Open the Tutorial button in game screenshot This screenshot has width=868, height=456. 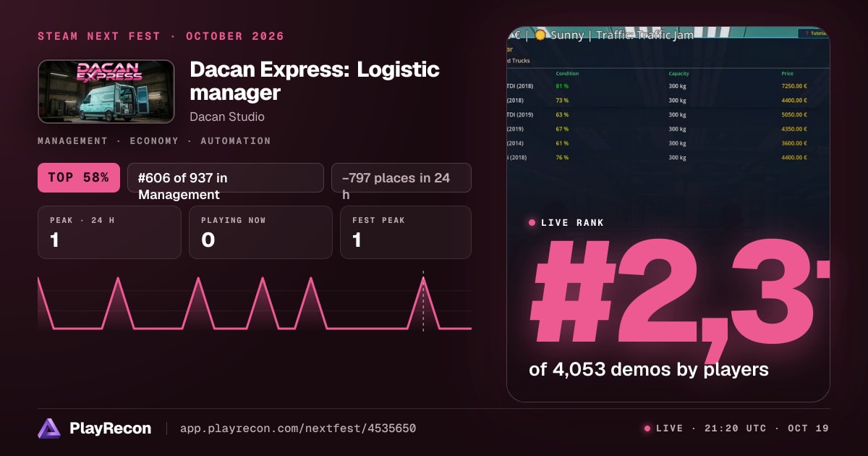(813, 33)
